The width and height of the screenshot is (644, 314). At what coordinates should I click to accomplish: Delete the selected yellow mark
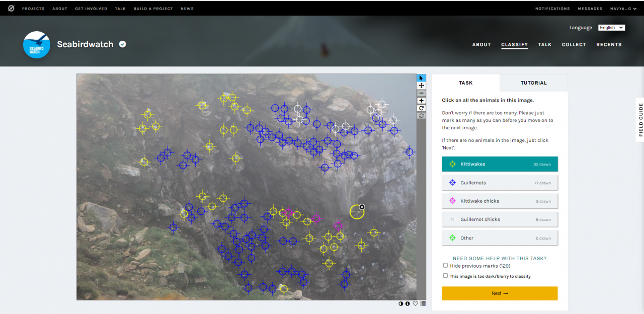pos(362,207)
